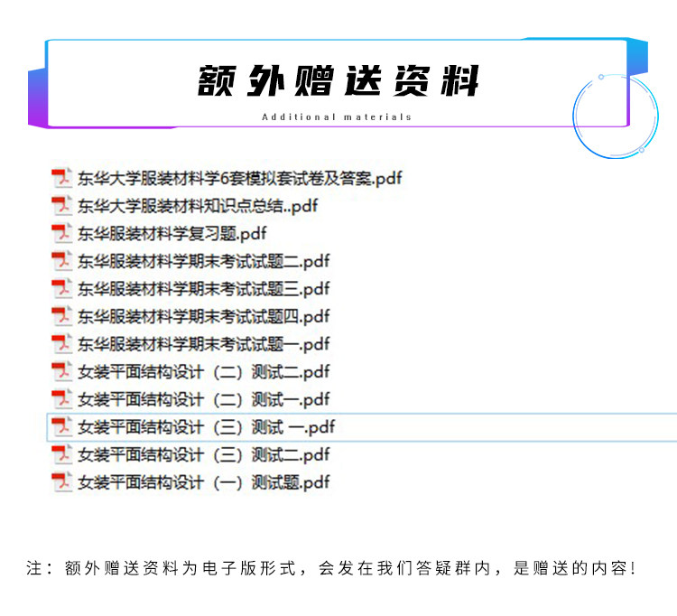The image size is (677, 616).
Task: Select file name 女装平面结构设计（二）测试一.pdf
Action: pos(204,399)
